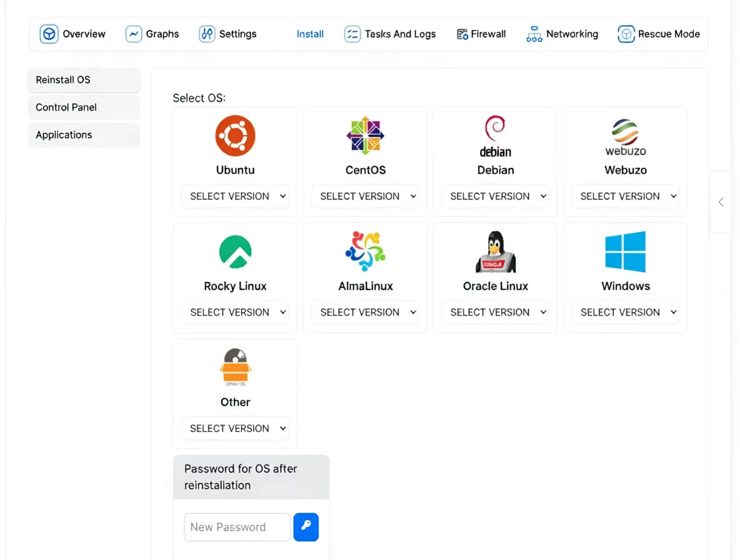Image resolution: width=740 pixels, height=560 pixels.
Task: Select Applications in sidebar
Action: pyautogui.click(x=84, y=134)
